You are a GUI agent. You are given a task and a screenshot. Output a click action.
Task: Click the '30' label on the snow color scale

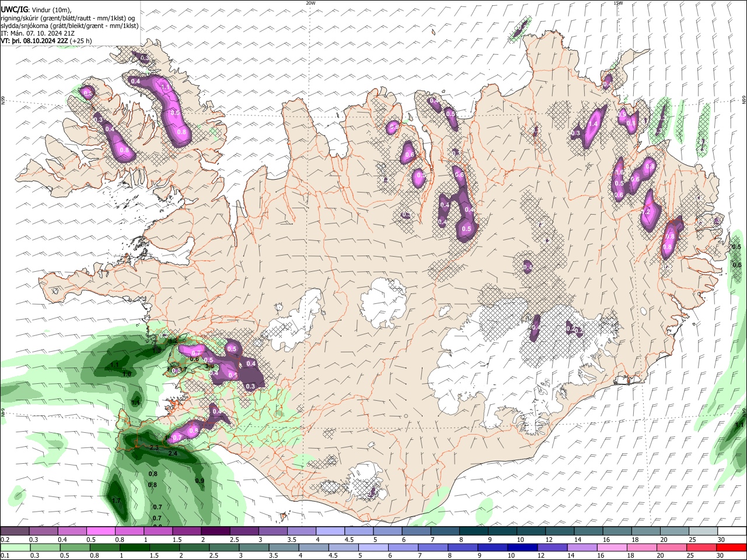click(721, 540)
